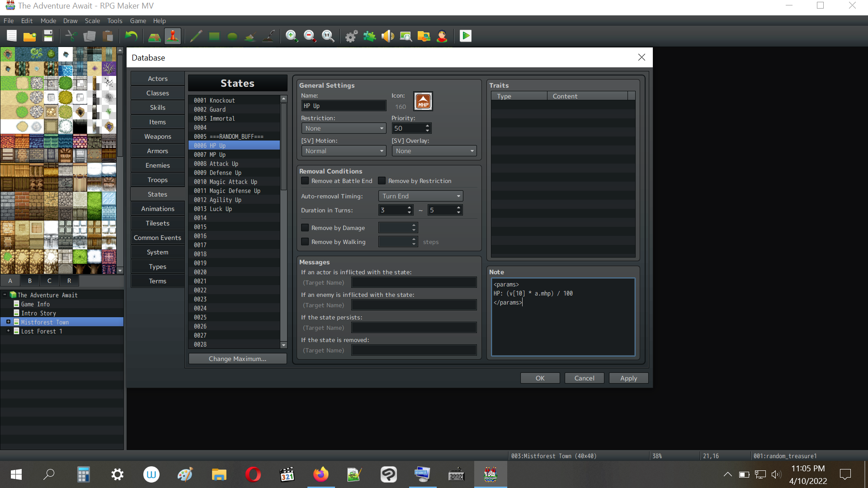Viewport: 868px width, 488px height.
Task: Open the [SV] Overlay dropdown
Action: pos(434,151)
